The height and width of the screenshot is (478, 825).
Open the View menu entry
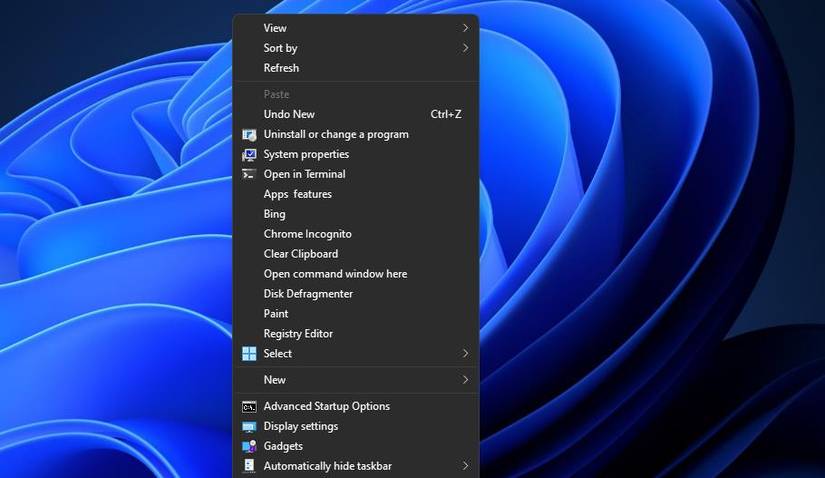(356, 28)
